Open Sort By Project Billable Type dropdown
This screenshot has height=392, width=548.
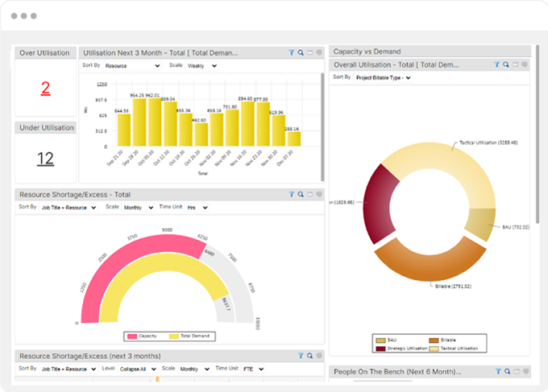[x=383, y=77]
